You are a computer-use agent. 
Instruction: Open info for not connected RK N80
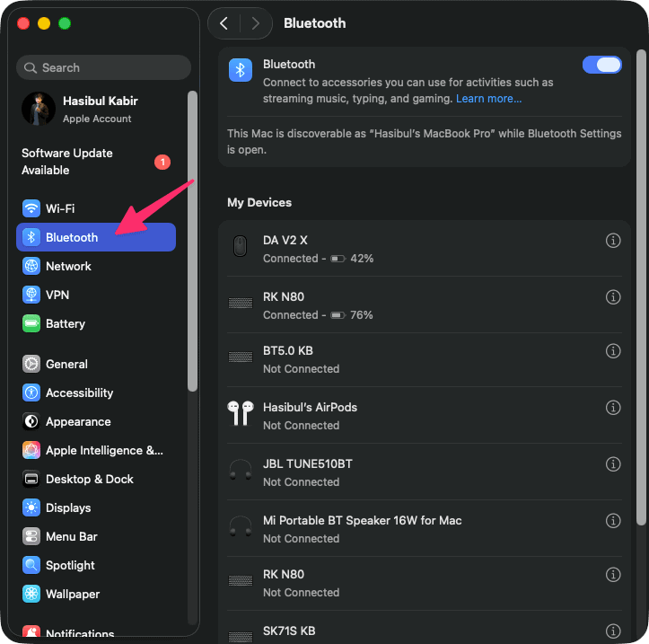click(613, 575)
